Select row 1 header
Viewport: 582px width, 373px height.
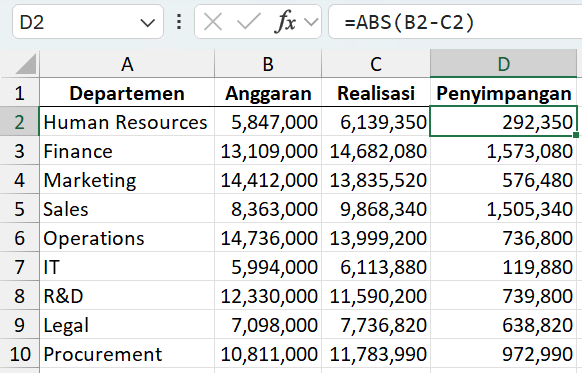pos(20,92)
